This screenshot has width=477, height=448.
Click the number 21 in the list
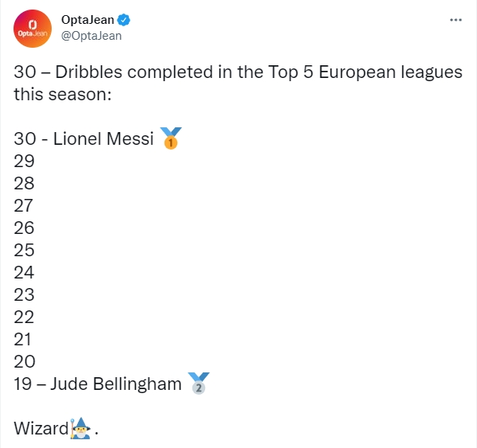pos(22,339)
